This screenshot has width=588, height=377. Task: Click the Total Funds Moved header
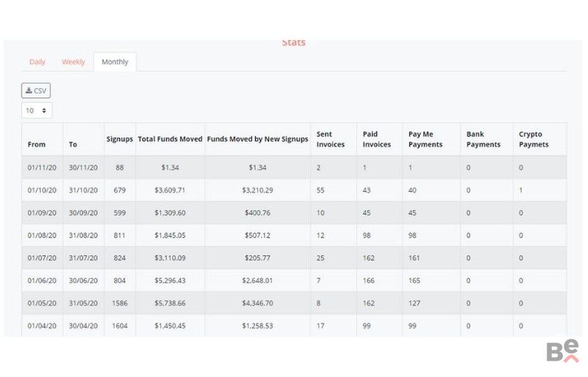pos(170,139)
